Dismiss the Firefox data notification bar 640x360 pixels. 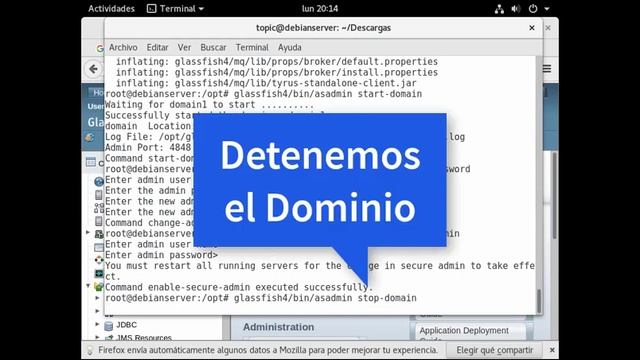(x=552, y=350)
